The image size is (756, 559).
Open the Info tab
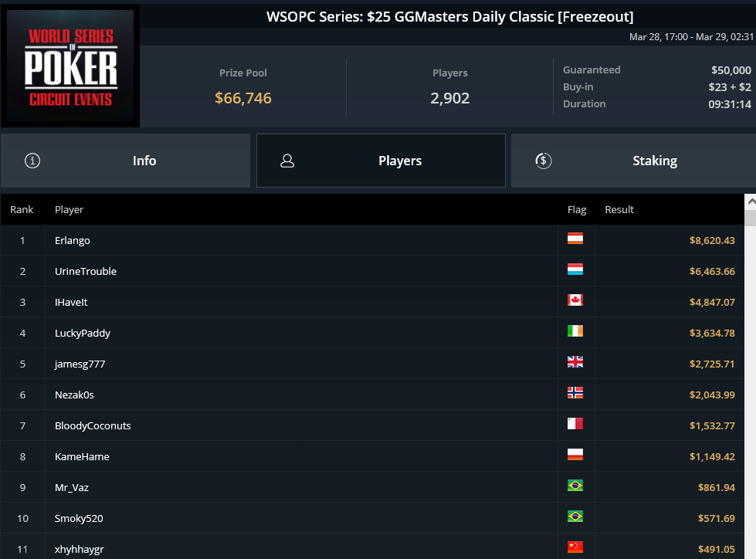pos(125,161)
